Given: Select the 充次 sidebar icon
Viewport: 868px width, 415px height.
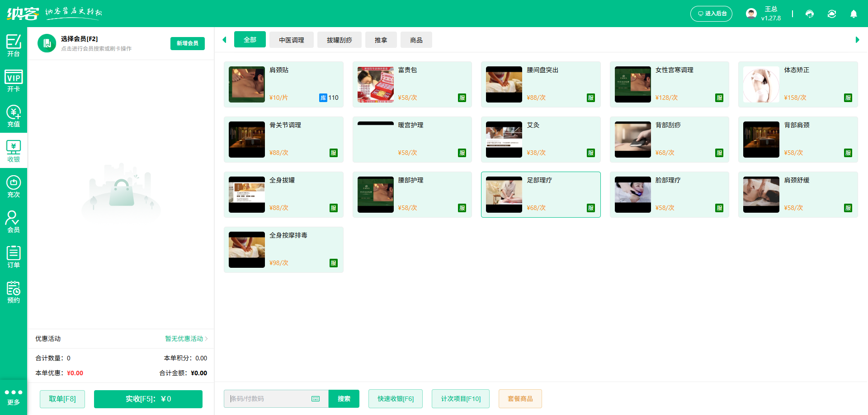Looking at the screenshot, I should coord(14,186).
